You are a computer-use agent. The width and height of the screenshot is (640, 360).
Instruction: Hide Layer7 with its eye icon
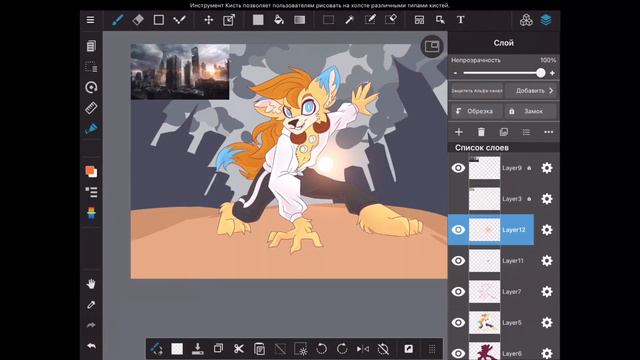coord(458,291)
